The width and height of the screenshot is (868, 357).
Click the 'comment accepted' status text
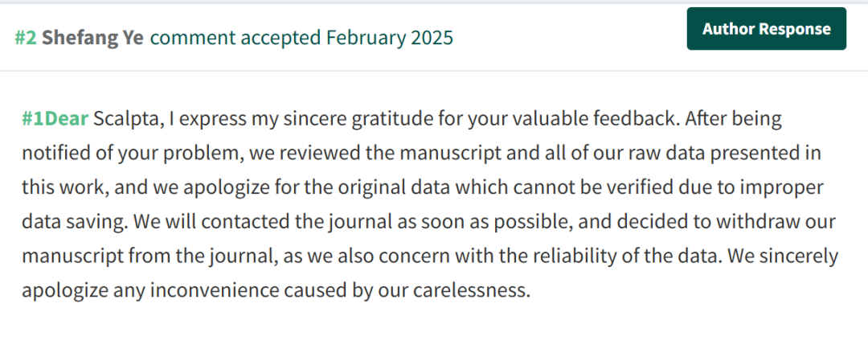click(x=235, y=37)
